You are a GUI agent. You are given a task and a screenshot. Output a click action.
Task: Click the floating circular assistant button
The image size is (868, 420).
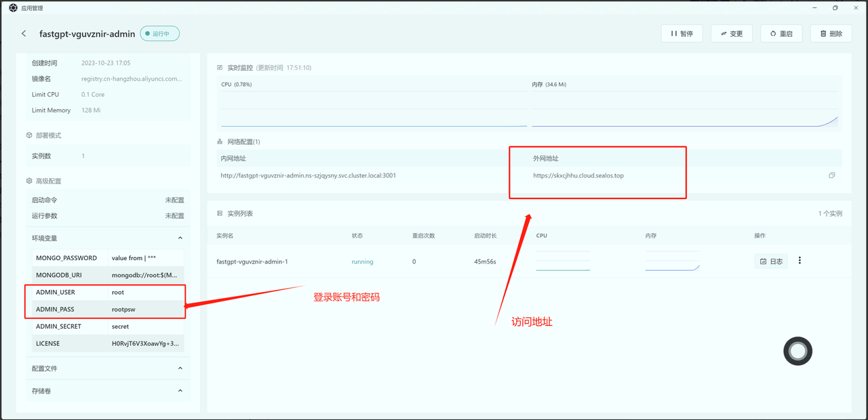797,351
